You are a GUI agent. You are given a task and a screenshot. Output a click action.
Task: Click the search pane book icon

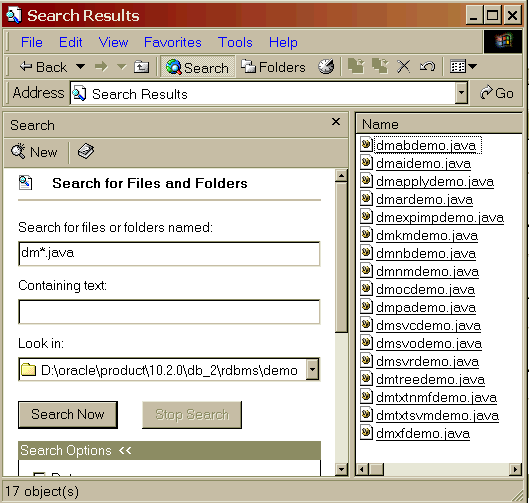pyautogui.click(x=86, y=151)
